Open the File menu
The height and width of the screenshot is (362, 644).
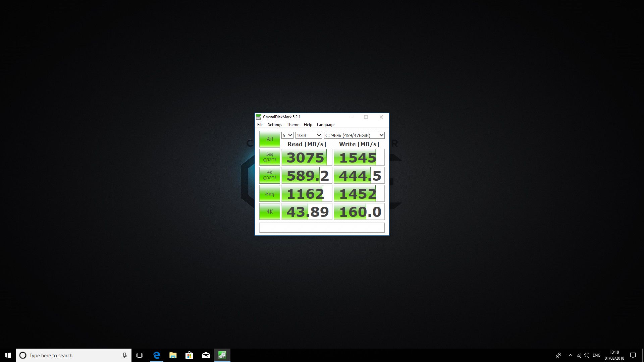point(260,125)
